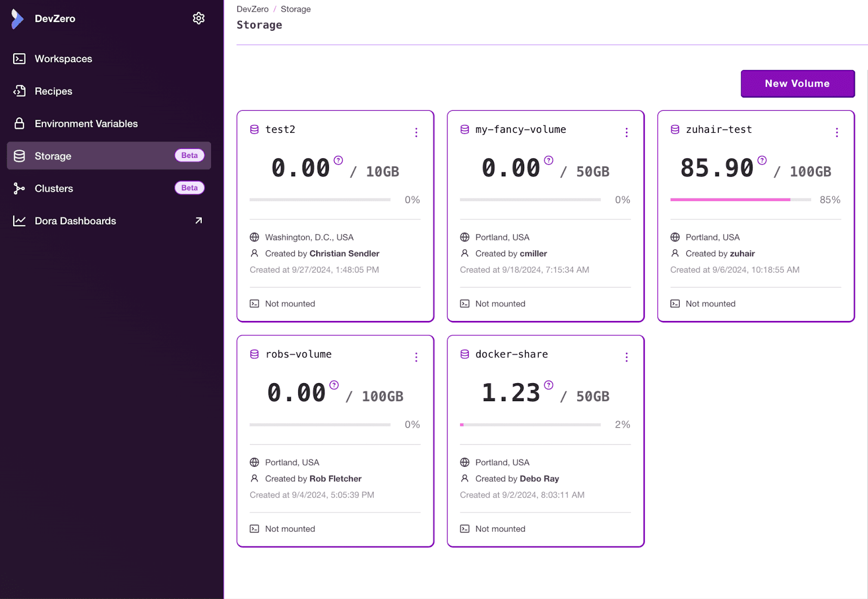This screenshot has height=599, width=868.
Task: Open Recipes from the sidebar
Action: (53, 91)
